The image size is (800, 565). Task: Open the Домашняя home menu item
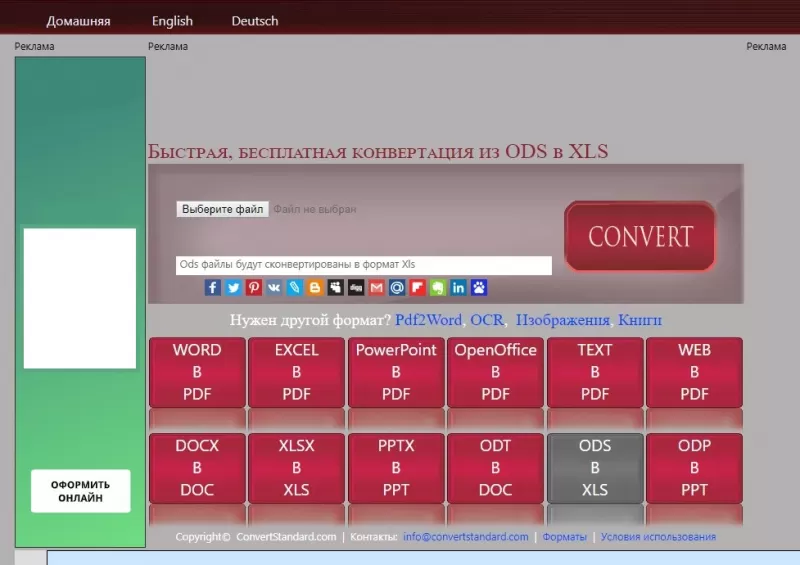click(78, 21)
